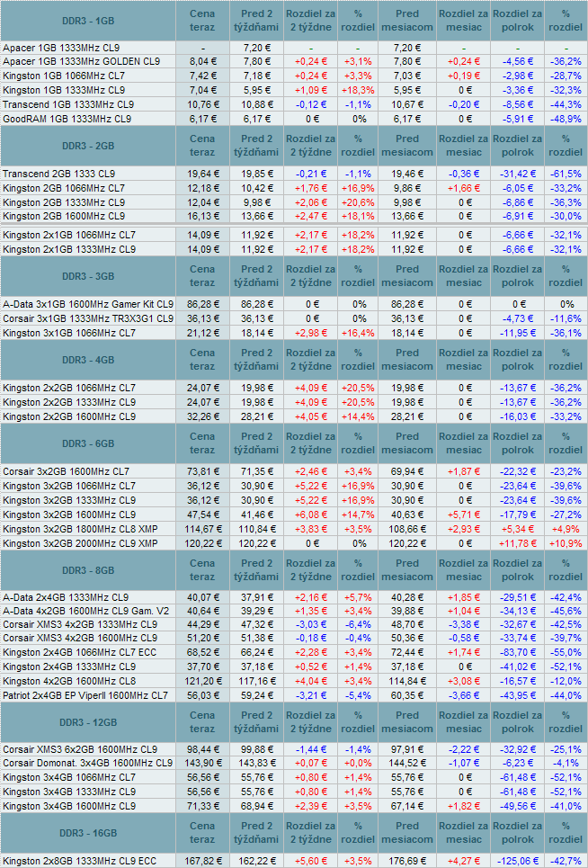Click Kingston 2x2GB 1600MHz CL9 product name
Viewport: 588px width, 868px height.
[x=69, y=416]
